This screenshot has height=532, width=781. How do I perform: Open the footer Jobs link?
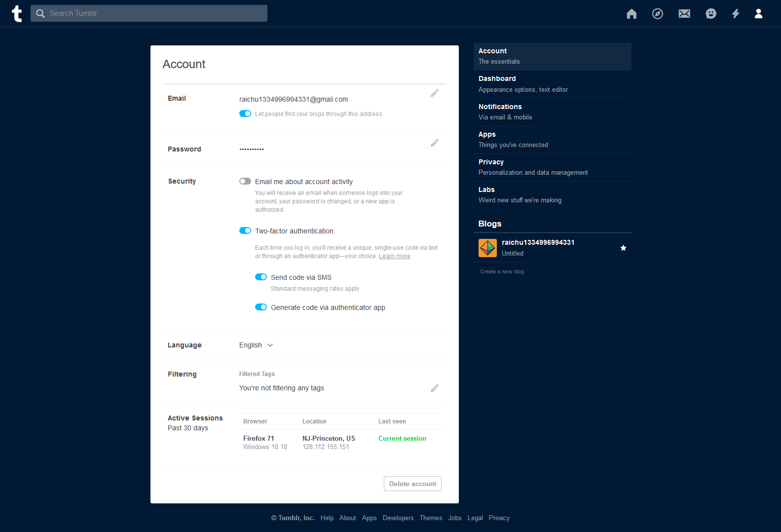pos(455,518)
